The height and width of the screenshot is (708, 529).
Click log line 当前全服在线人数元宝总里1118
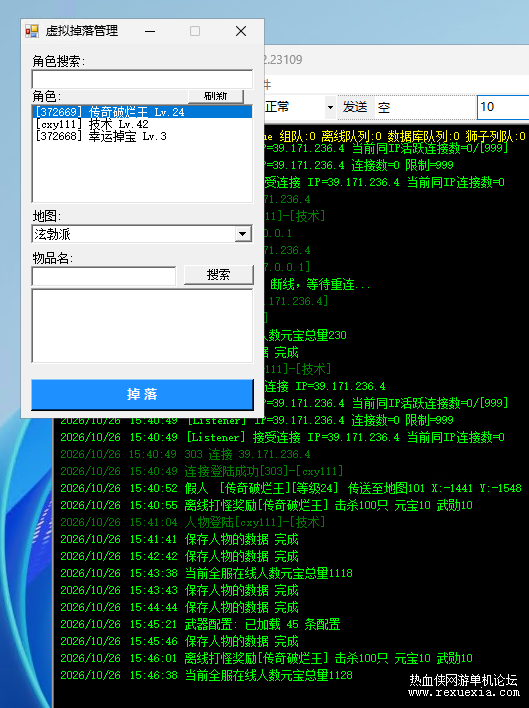(206, 573)
